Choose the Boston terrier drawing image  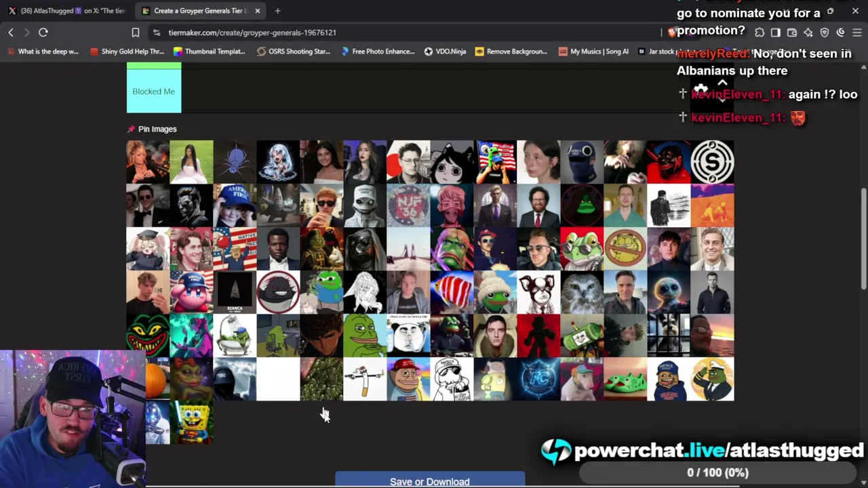(x=538, y=292)
